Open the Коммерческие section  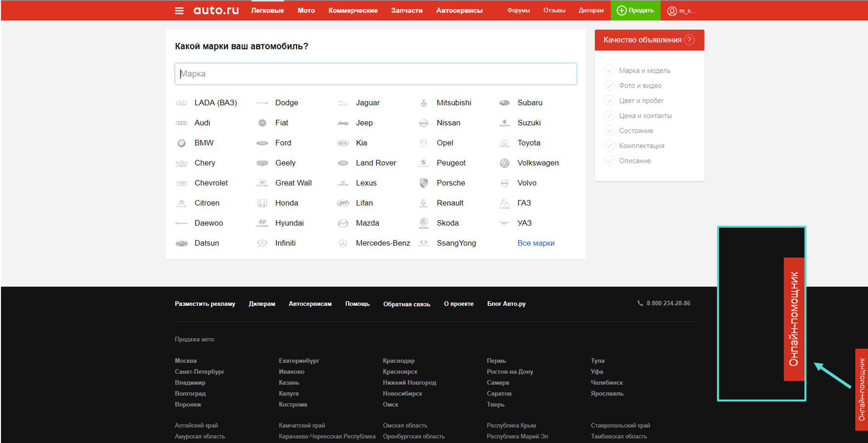tap(353, 10)
